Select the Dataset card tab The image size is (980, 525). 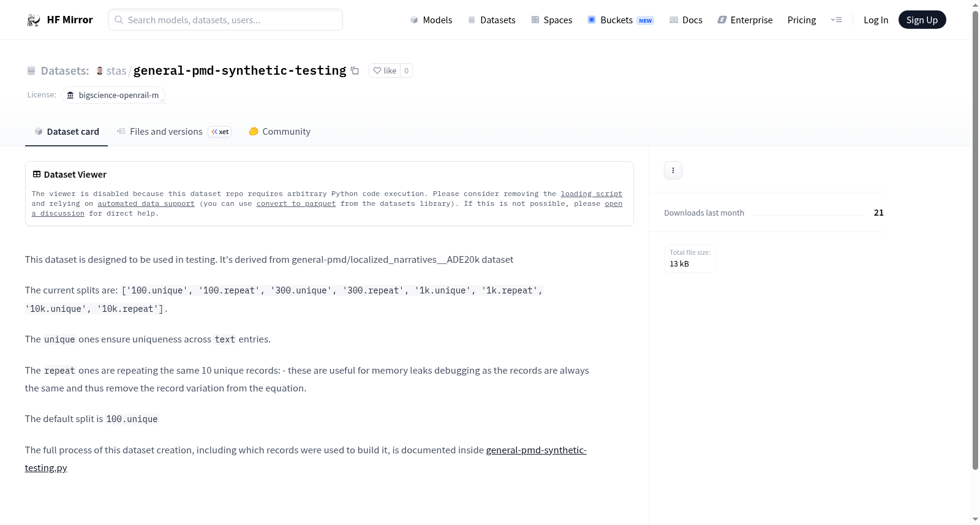click(x=67, y=132)
